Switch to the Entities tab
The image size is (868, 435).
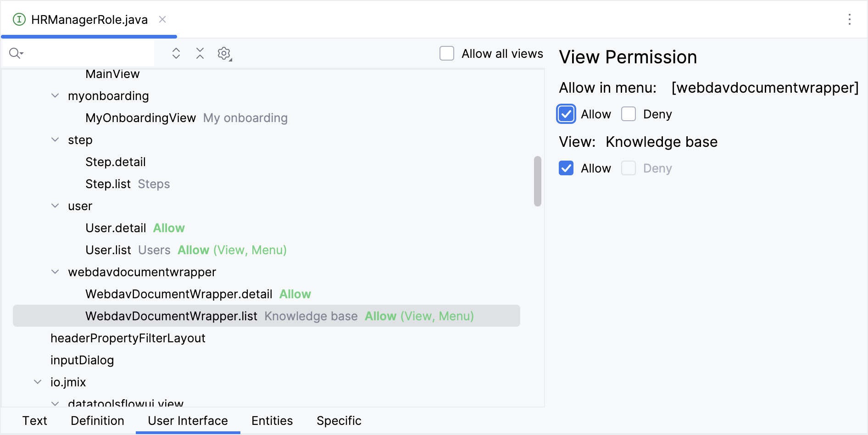272,420
